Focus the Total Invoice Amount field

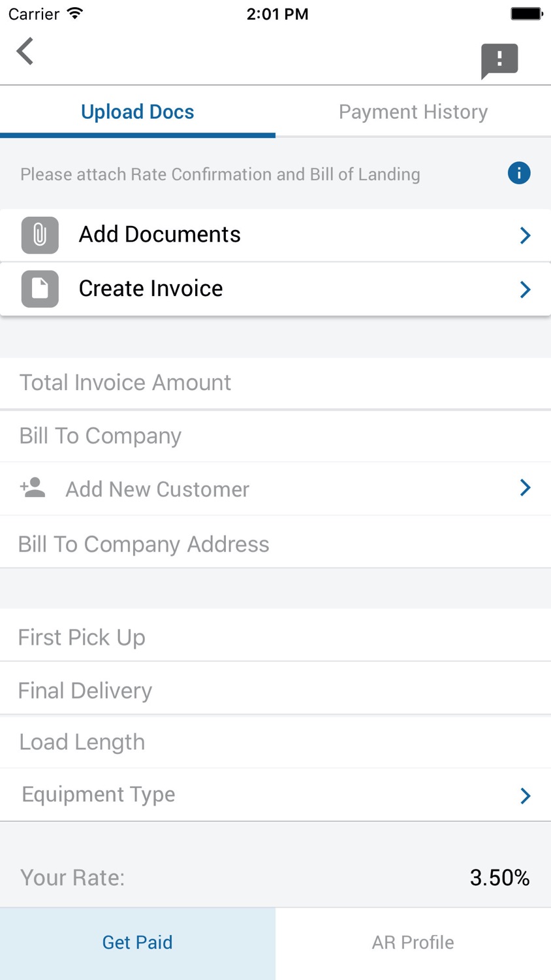[275, 383]
